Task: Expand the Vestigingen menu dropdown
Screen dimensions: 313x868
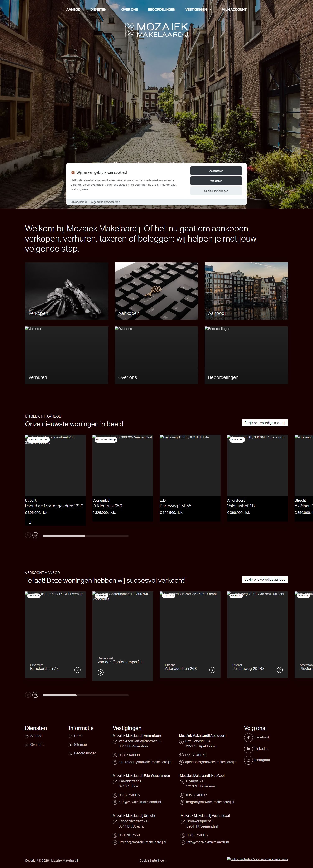Action: 198,9
